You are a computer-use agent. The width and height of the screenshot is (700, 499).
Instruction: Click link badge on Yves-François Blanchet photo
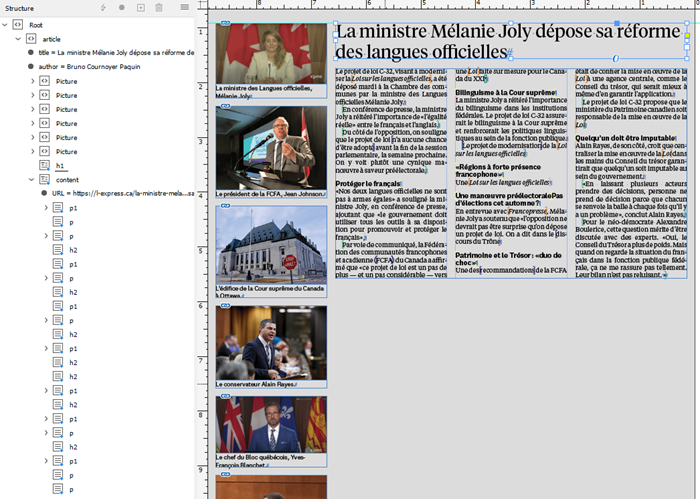coord(226,396)
